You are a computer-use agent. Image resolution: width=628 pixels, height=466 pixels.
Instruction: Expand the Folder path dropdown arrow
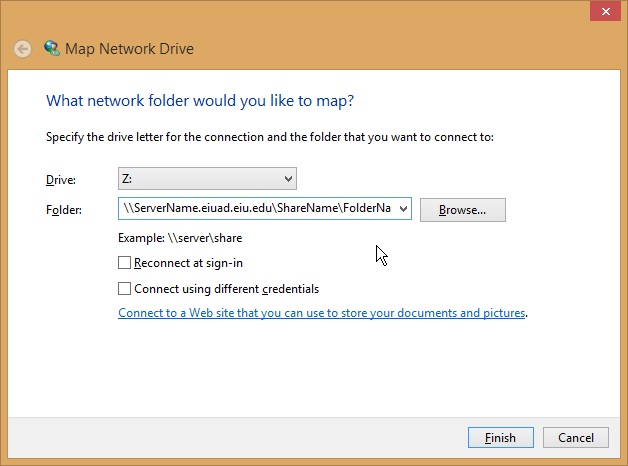coord(402,209)
